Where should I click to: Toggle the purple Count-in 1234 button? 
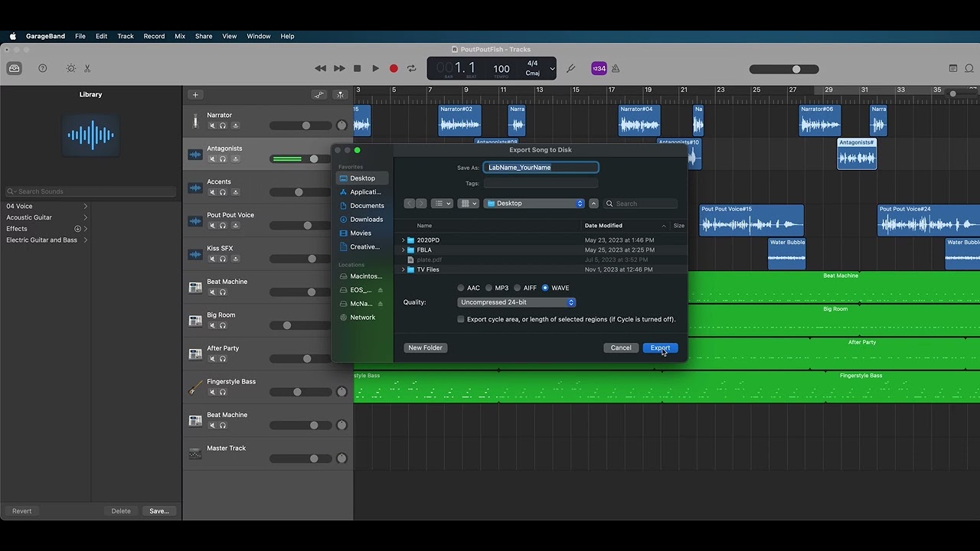(599, 68)
